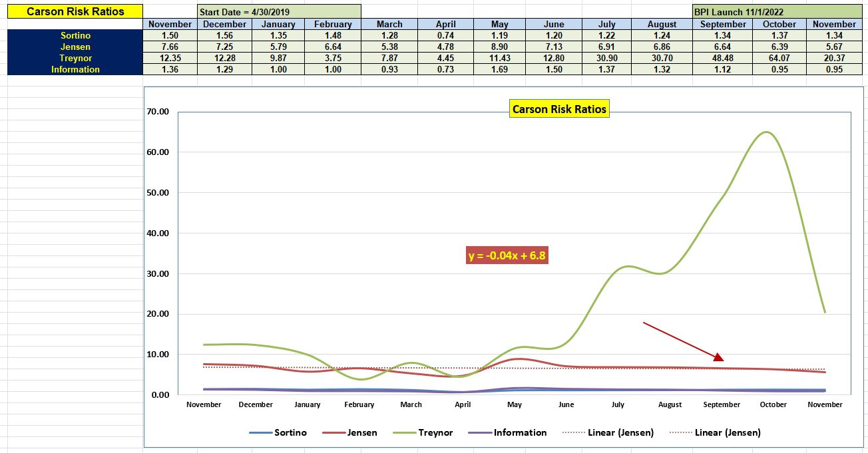Click the Sortino row label
The image size is (868, 453).
(x=75, y=35)
